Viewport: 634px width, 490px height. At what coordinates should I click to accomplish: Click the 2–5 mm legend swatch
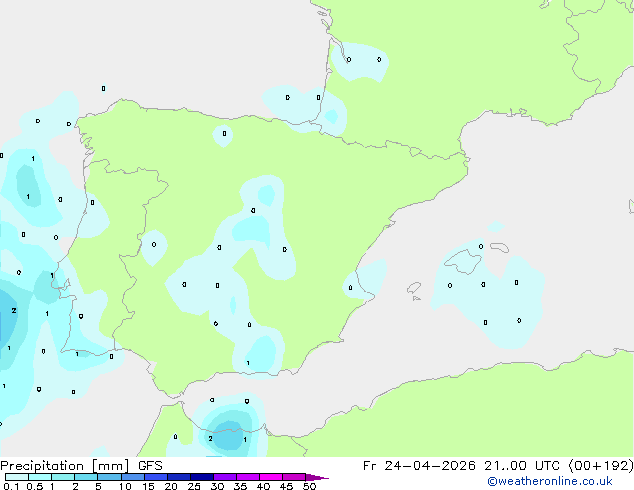(x=86, y=477)
